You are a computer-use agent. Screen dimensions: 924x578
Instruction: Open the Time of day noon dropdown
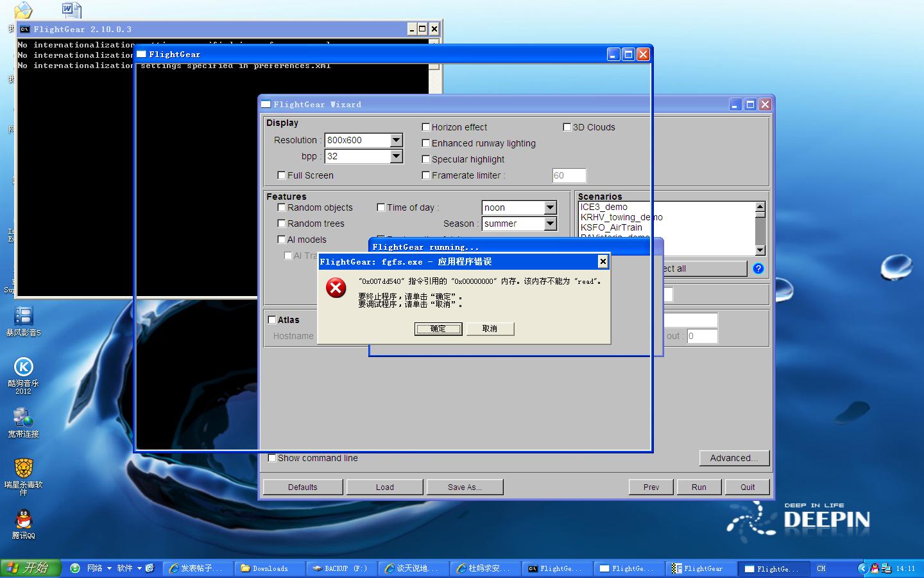tap(550, 207)
